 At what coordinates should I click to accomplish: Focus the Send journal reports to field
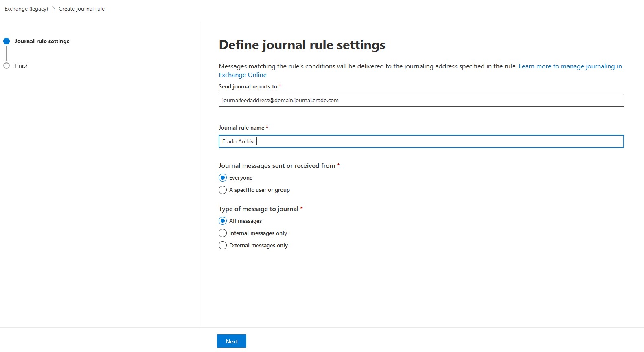tap(421, 100)
